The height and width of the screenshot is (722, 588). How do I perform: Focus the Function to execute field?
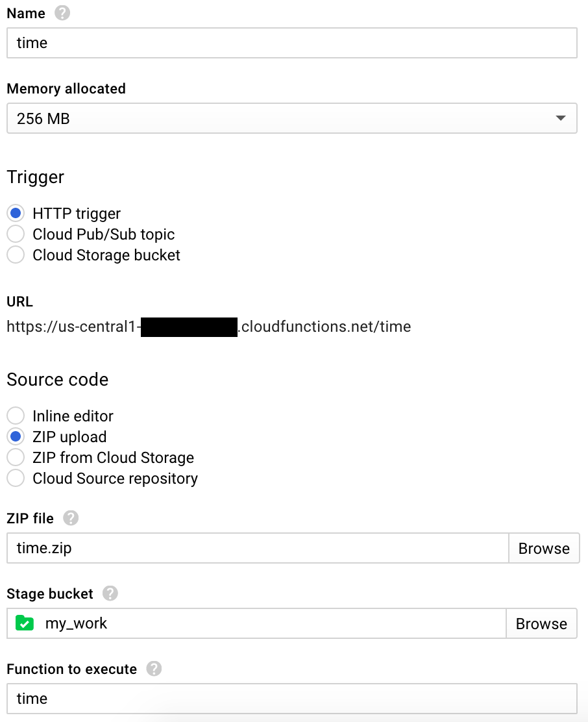[x=292, y=699]
